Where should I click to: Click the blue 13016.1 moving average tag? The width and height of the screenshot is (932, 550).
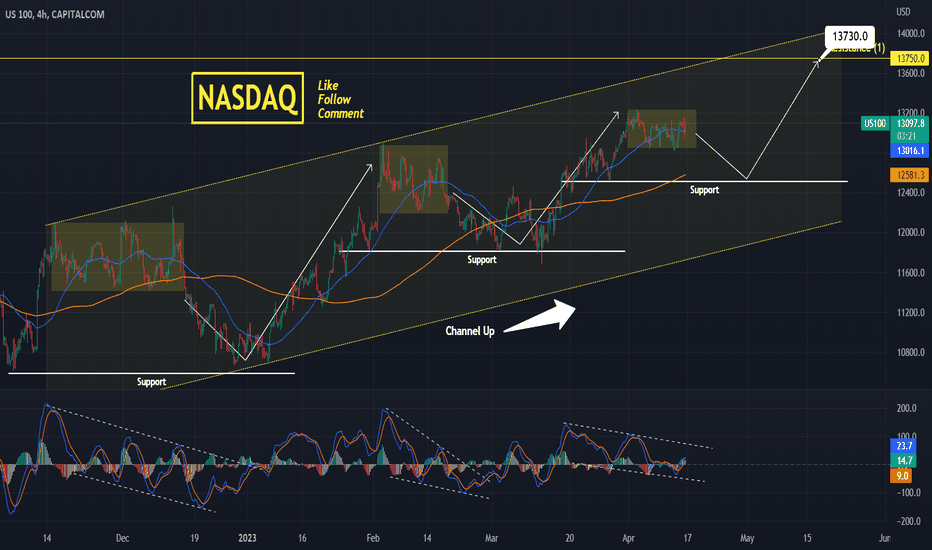(910, 150)
